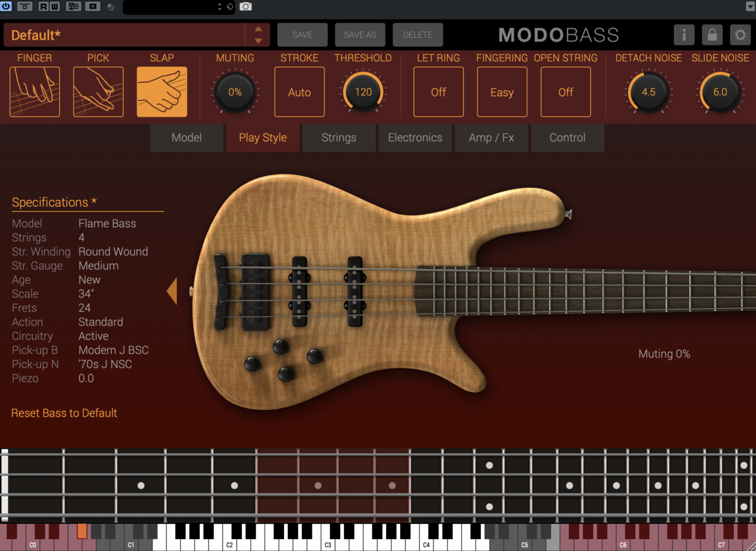This screenshot has height=551, width=756.
Task: Enable the R read automation button
Action: pos(43,6)
